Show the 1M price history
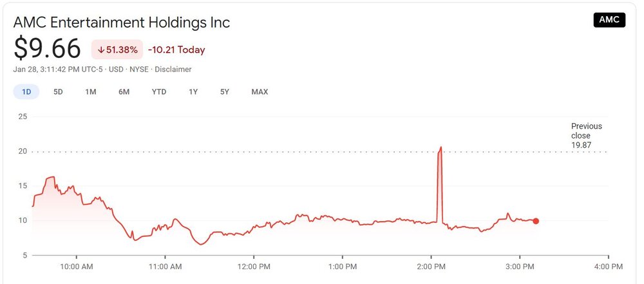 [x=90, y=91]
